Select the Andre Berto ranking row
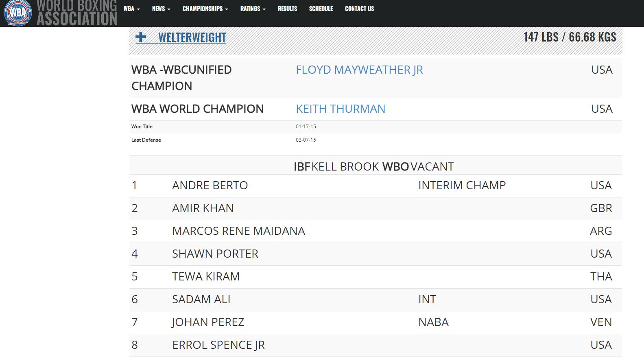Image resolution: width=644 pixels, height=359 pixels. [x=375, y=186]
